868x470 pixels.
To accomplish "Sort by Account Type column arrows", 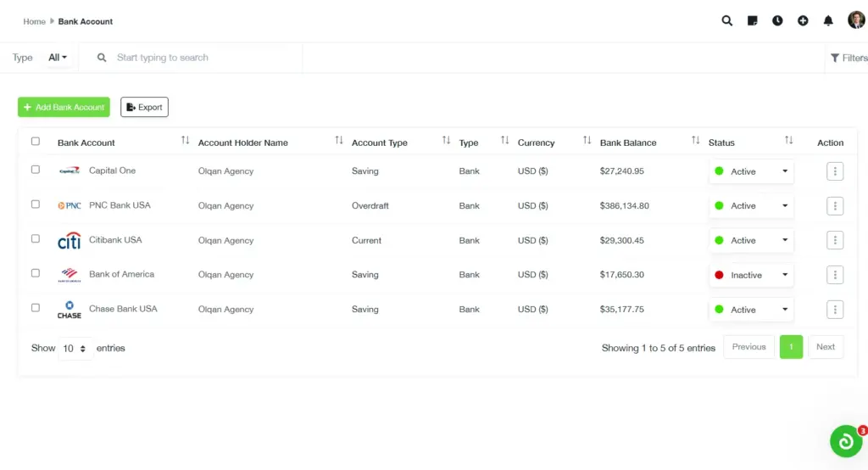I will 446,141.
